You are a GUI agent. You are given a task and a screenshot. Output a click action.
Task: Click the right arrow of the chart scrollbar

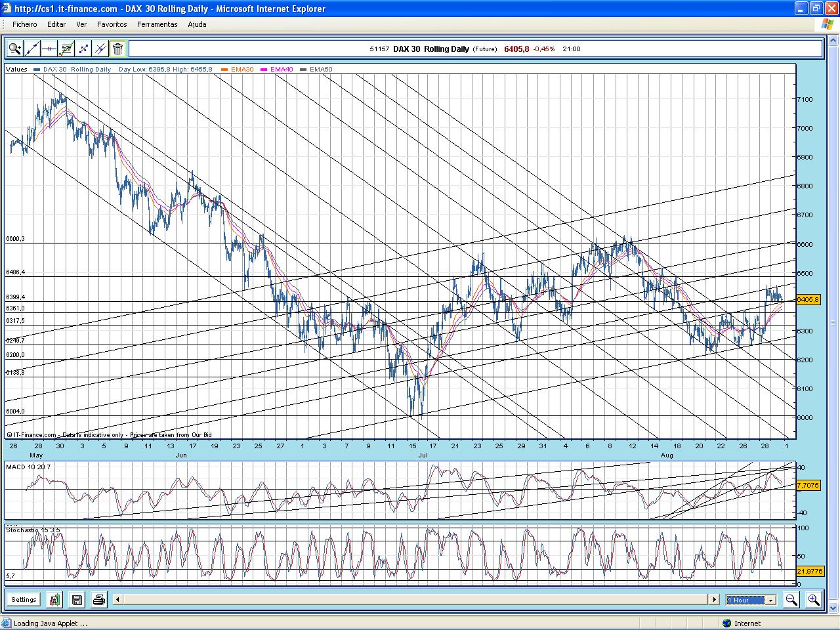click(x=714, y=599)
